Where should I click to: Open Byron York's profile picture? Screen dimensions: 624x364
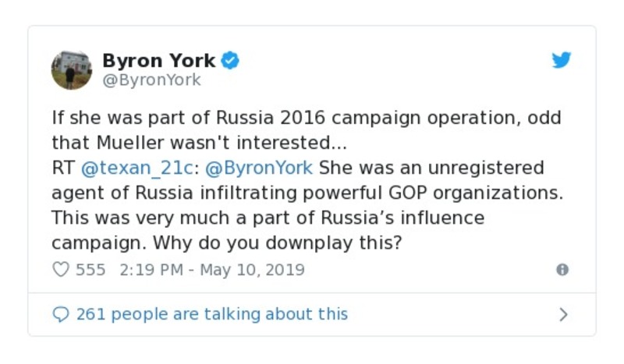click(x=72, y=70)
